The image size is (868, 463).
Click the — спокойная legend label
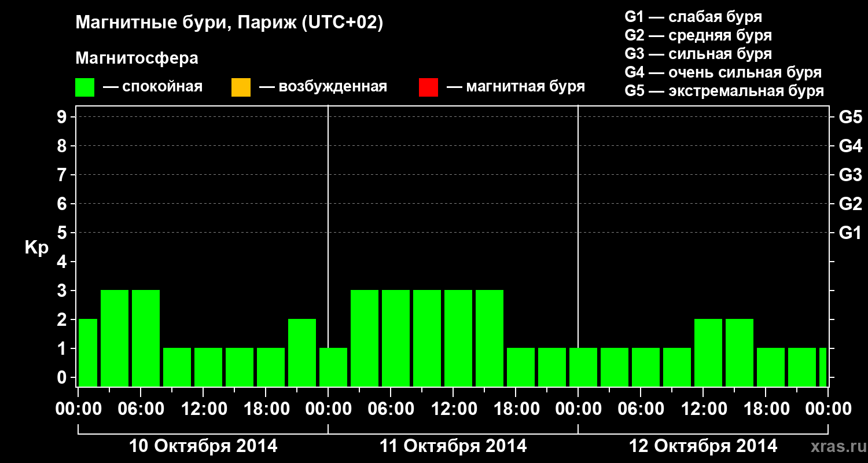pos(153,87)
